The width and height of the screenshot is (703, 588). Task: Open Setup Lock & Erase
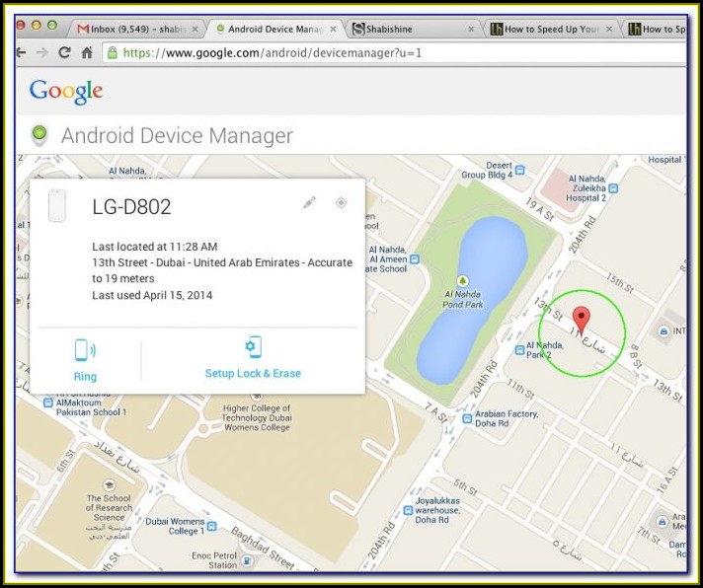tap(253, 357)
